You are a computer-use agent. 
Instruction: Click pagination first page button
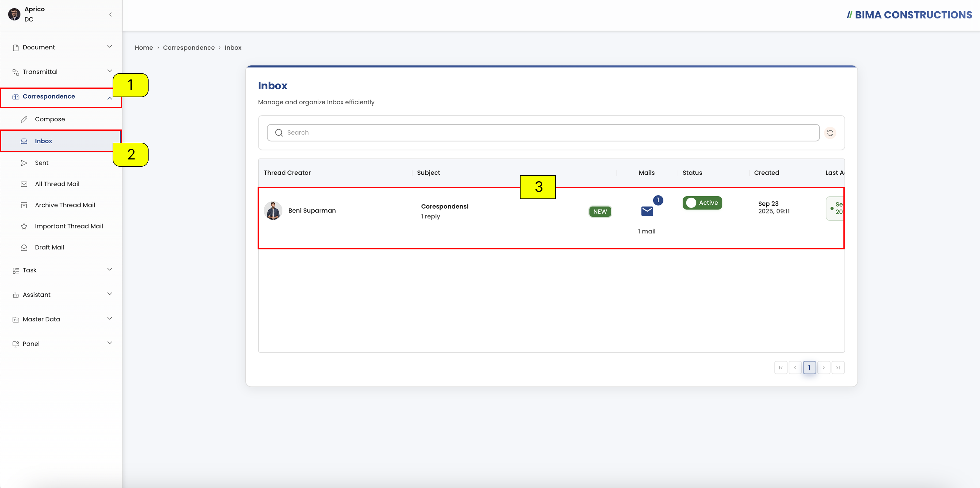point(781,367)
